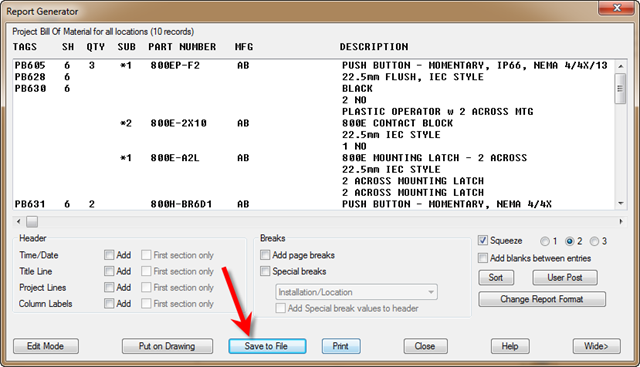Switch to Edit Mode
Screen dimensions: 640x367
[46, 346]
